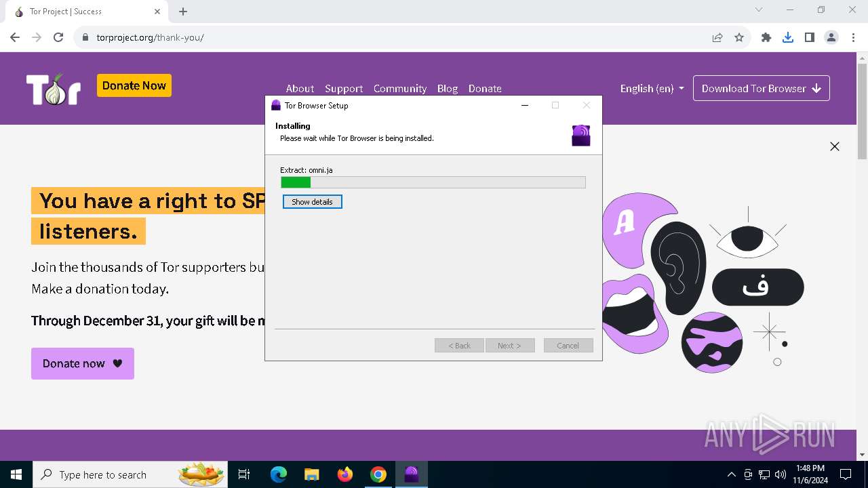
Task: Dismiss the donation banner with the X
Action: pyautogui.click(x=835, y=146)
